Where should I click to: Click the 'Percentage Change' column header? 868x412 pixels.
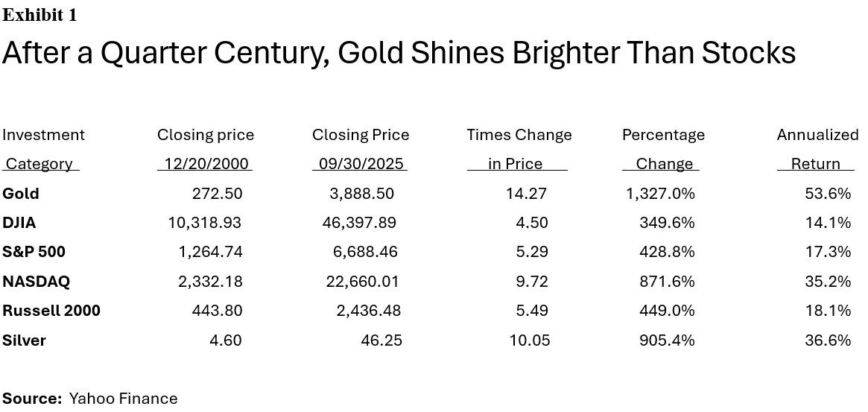pyautogui.click(x=663, y=149)
